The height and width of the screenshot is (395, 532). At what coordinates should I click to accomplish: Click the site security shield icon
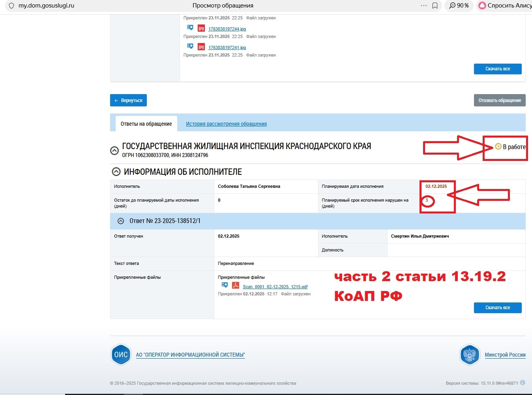(11, 6)
